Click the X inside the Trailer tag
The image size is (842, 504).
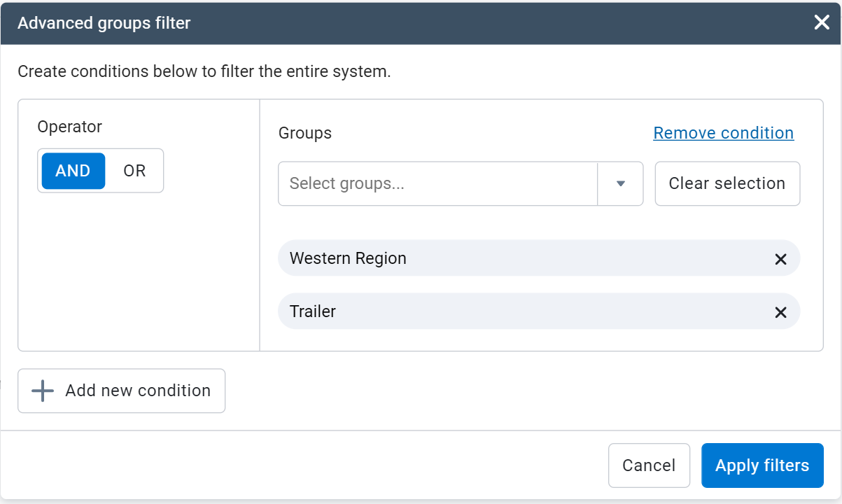click(x=780, y=311)
